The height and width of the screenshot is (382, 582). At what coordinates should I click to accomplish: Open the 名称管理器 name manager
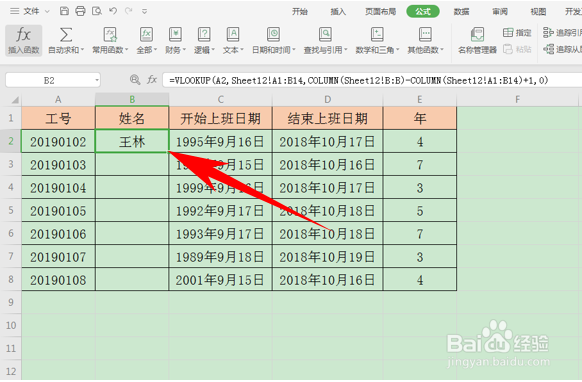[477, 40]
